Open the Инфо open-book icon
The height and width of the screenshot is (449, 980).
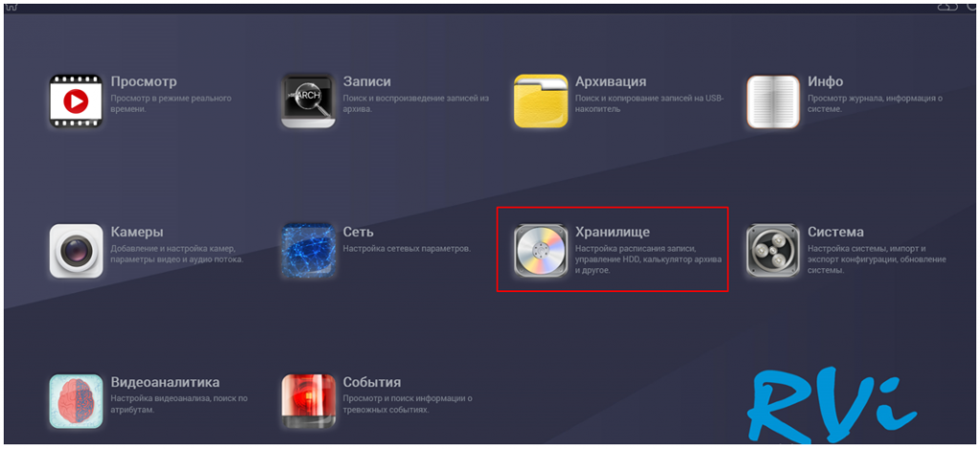pos(773,101)
